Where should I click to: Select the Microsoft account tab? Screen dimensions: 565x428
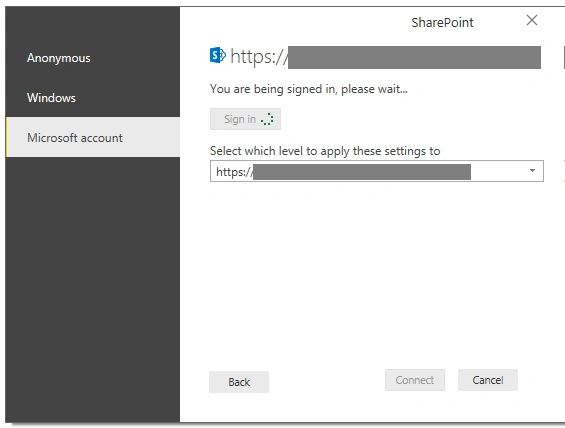click(x=93, y=137)
